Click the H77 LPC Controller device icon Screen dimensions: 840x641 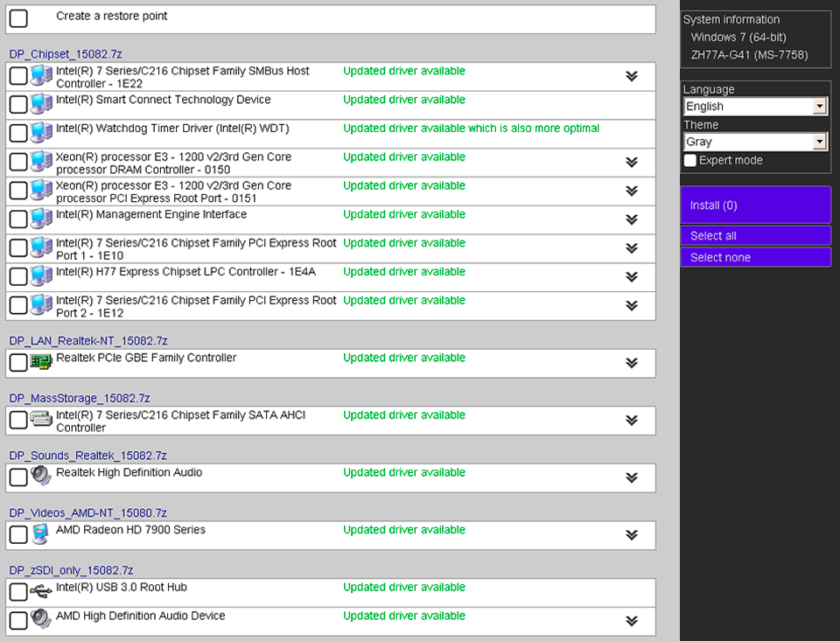tap(41, 275)
